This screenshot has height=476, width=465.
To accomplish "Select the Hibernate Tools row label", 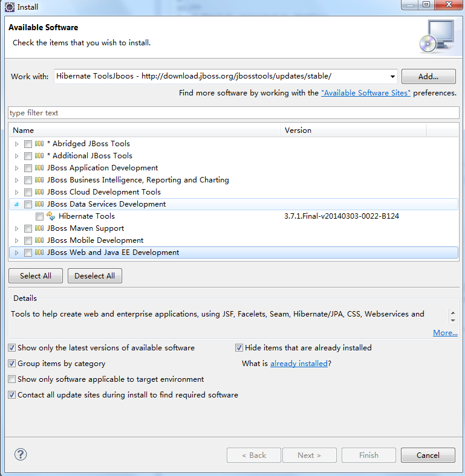I will click(x=86, y=216).
